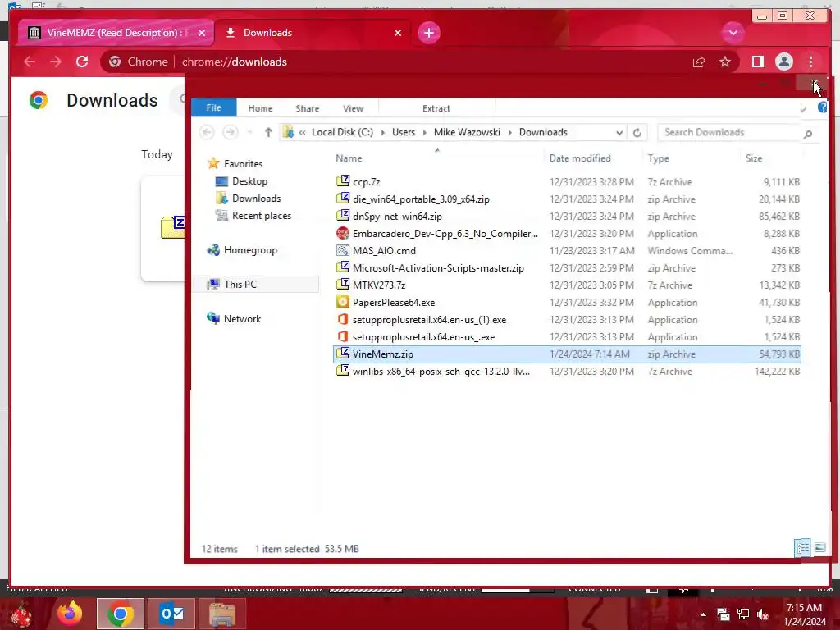The height and width of the screenshot is (630, 840).
Task: Click Users in address breadcrumb
Action: (404, 132)
